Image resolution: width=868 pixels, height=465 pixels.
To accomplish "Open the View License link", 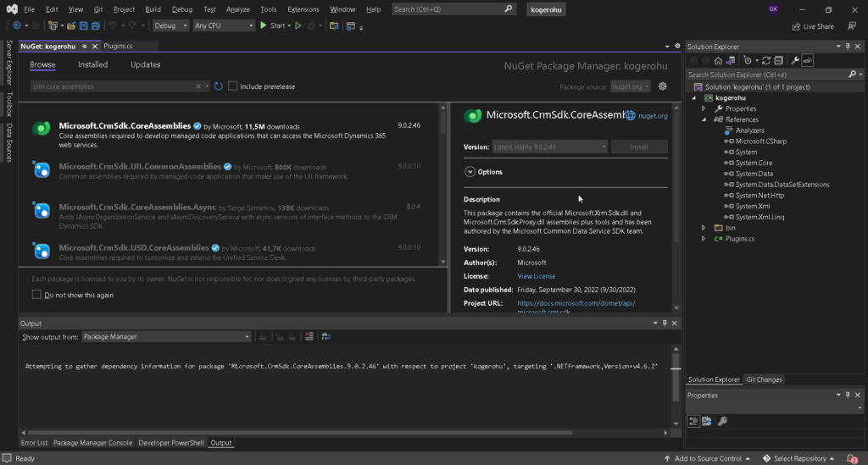I will tap(536, 276).
